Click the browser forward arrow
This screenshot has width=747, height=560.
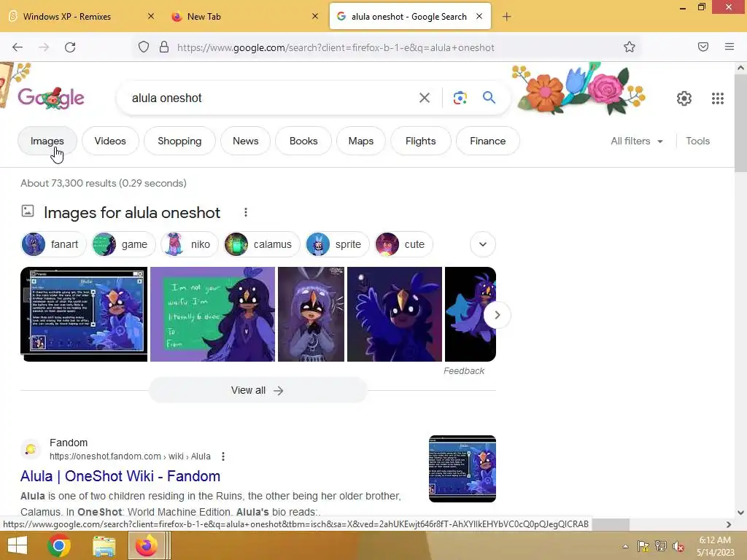44,47
